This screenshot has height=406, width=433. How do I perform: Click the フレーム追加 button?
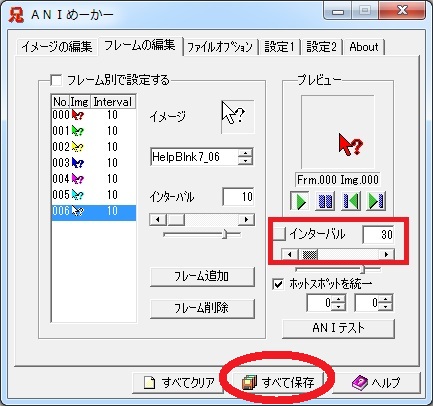point(202,276)
